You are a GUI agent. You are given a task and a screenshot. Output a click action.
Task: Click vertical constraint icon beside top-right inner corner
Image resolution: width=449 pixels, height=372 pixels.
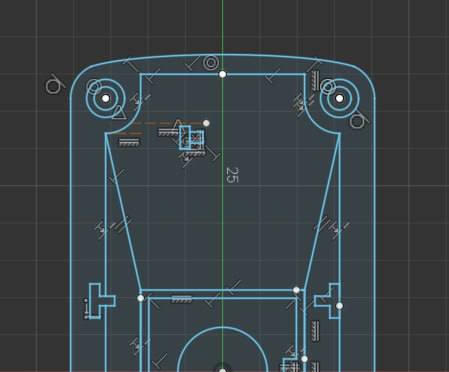coord(315,80)
